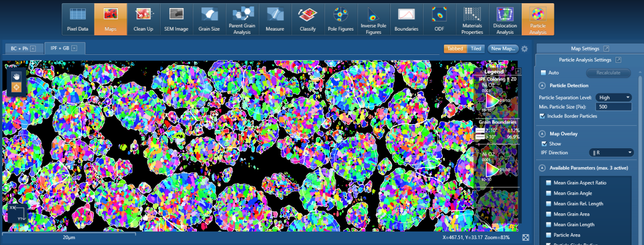The width and height of the screenshot is (644, 245).
Task: Select the Clean Up tool
Action: click(143, 19)
